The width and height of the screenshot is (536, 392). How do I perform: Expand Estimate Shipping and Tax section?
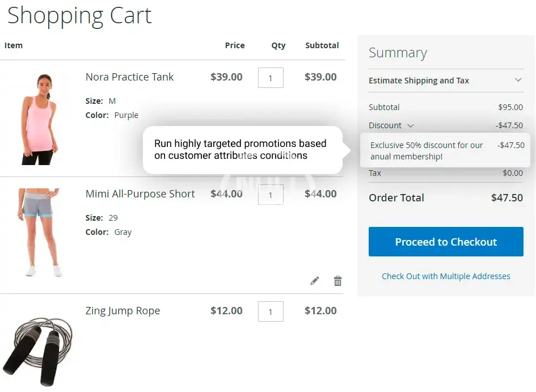click(518, 80)
